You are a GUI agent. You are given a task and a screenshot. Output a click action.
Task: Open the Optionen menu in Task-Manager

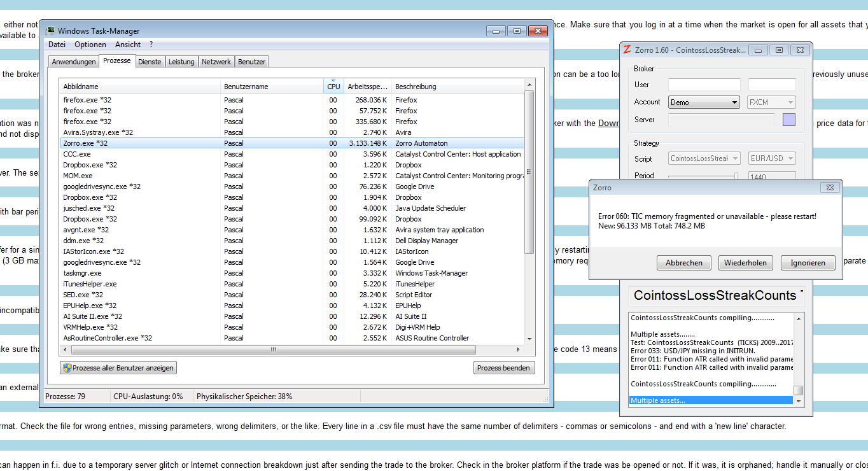click(x=90, y=45)
